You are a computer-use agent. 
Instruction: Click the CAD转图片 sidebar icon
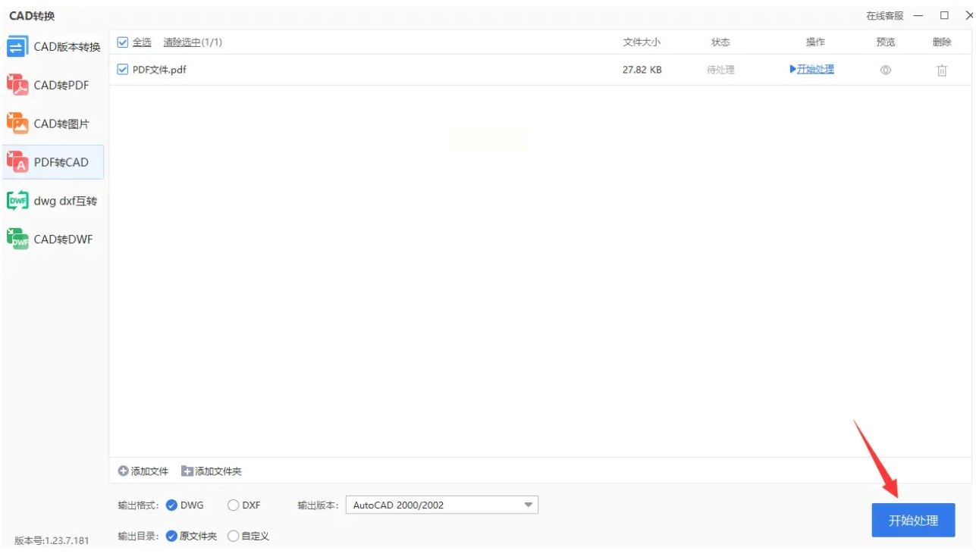click(17, 124)
